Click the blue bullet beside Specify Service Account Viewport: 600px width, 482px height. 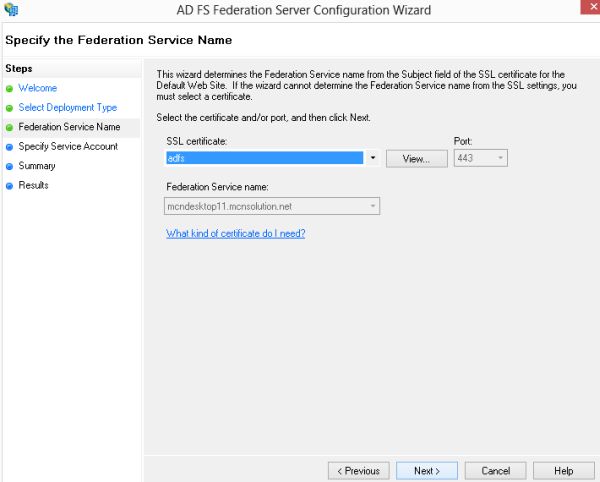[x=10, y=147]
